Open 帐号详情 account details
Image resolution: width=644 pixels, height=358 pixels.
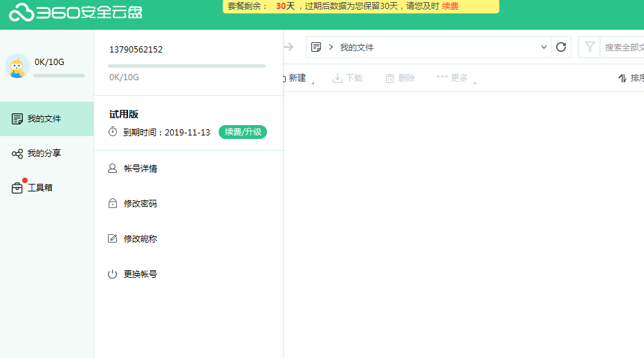point(140,169)
